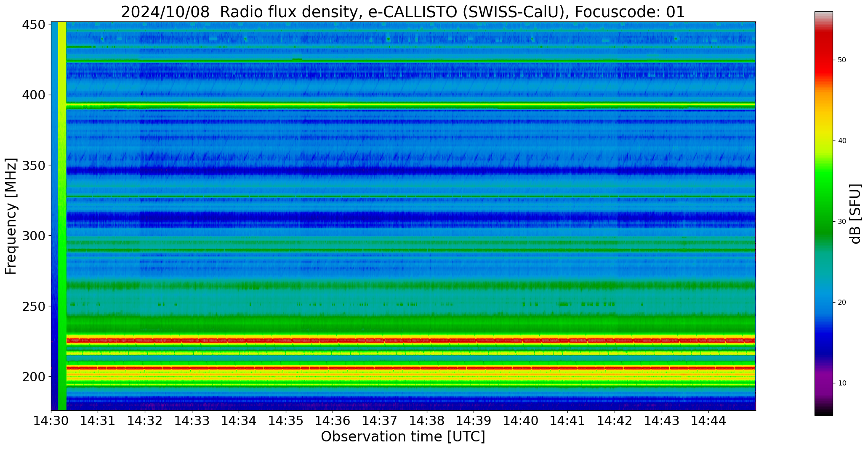Click the colorbar tick label 10

(842, 383)
